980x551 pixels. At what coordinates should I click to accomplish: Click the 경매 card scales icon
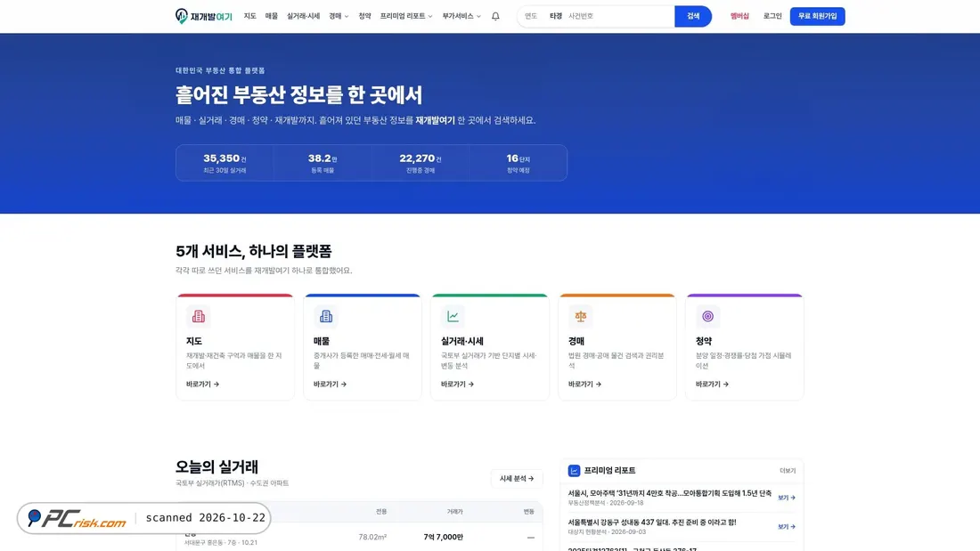[581, 316]
